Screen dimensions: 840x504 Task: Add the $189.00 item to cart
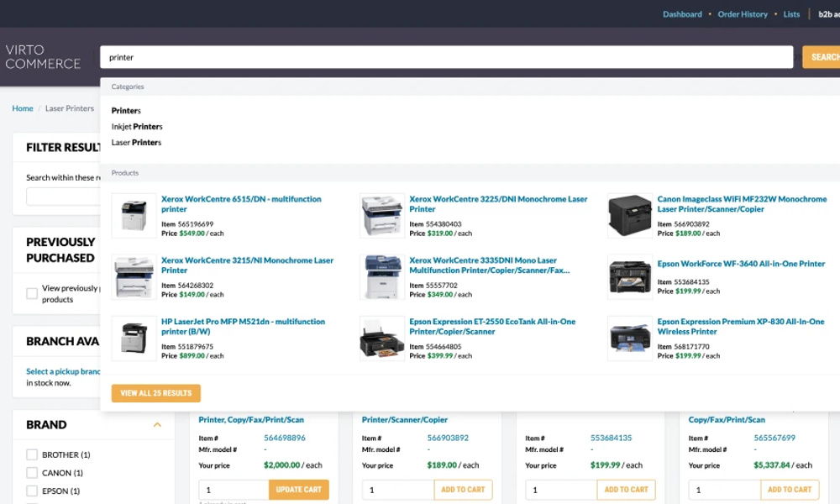[x=462, y=490]
